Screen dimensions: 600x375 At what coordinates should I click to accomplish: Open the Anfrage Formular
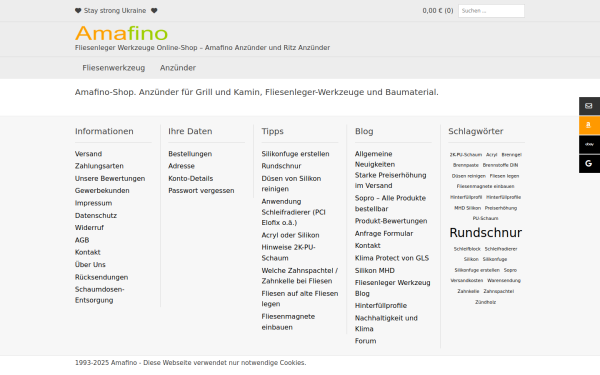[384, 233]
